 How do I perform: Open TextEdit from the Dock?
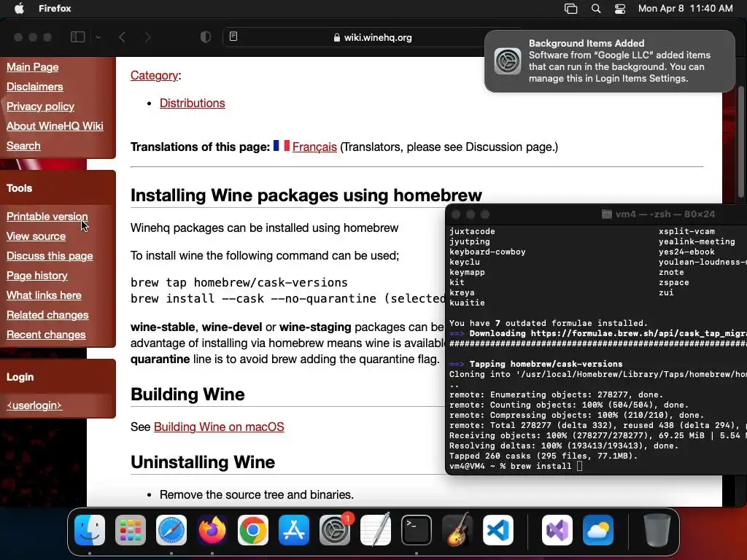pyautogui.click(x=376, y=530)
